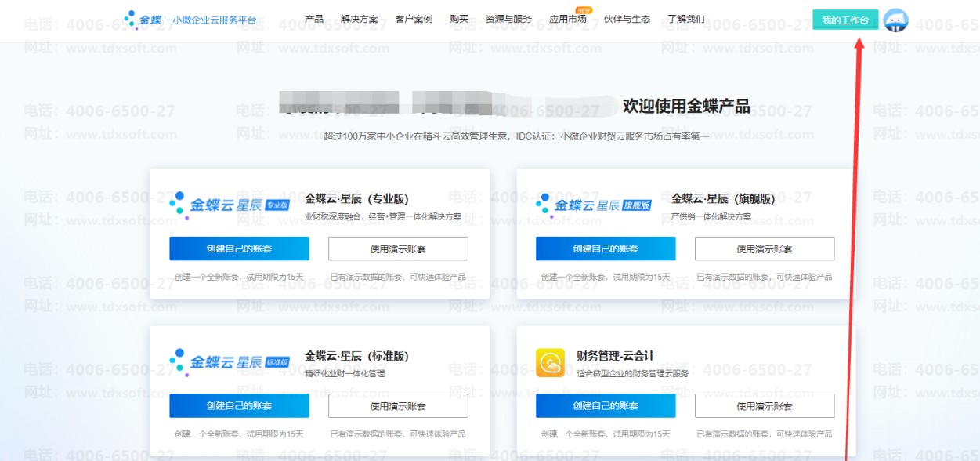The image size is (980, 461).
Task: Go to 购买 in the navigation
Action: tap(459, 19)
